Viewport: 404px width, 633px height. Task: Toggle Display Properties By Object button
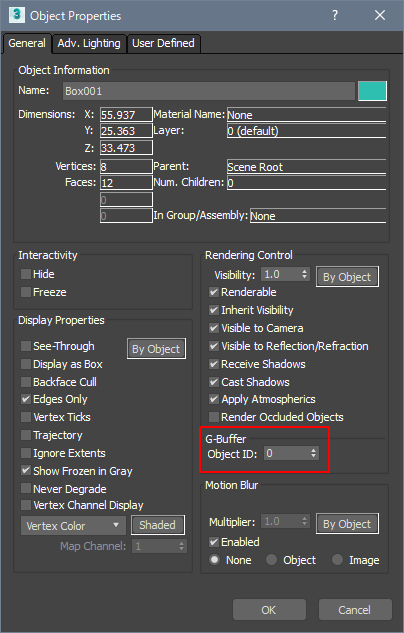point(157,349)
